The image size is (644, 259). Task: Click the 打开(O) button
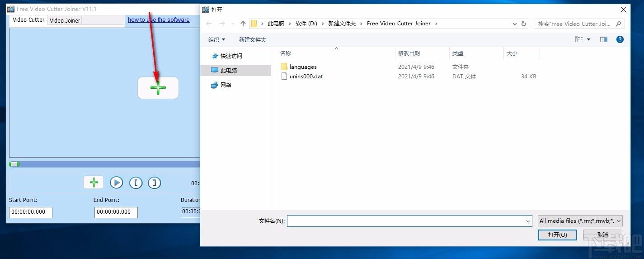pos(558,235)
